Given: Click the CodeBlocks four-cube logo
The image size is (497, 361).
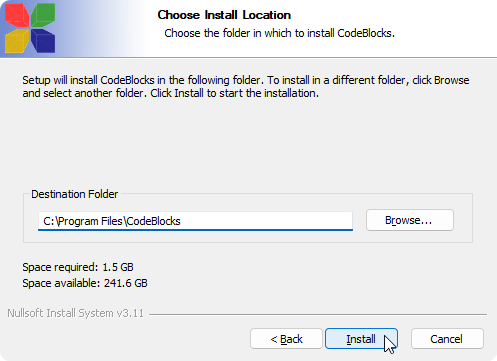Looking at the screenshot, I should pos(30,28).
